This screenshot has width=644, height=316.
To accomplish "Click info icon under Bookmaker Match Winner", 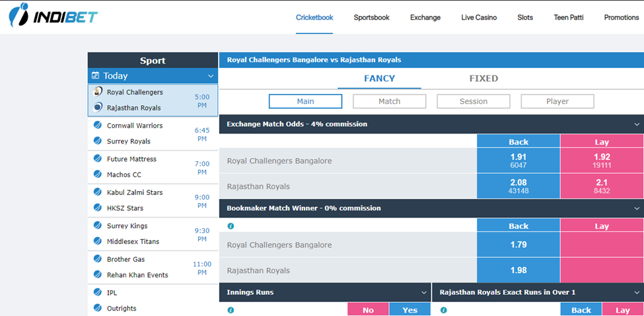I will [231, 226].
